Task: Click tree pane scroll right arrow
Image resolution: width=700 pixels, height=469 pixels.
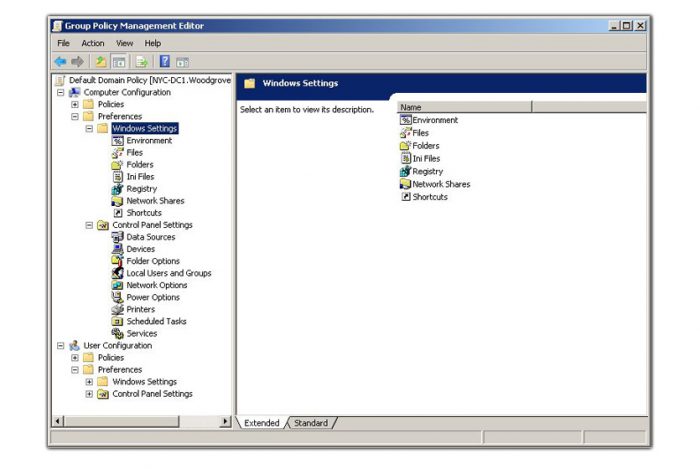Action: (225, 421)
